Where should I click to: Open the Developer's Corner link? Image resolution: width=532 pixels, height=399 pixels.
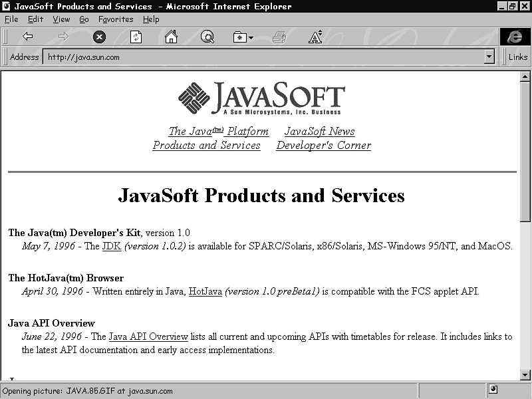(324, 145)
